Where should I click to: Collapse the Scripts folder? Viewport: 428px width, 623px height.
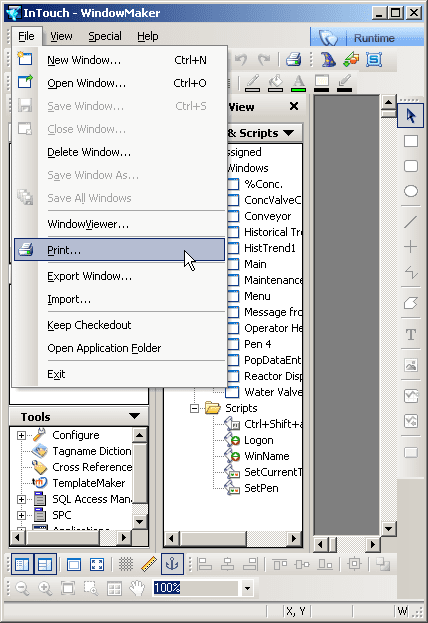tap(194, 408)
